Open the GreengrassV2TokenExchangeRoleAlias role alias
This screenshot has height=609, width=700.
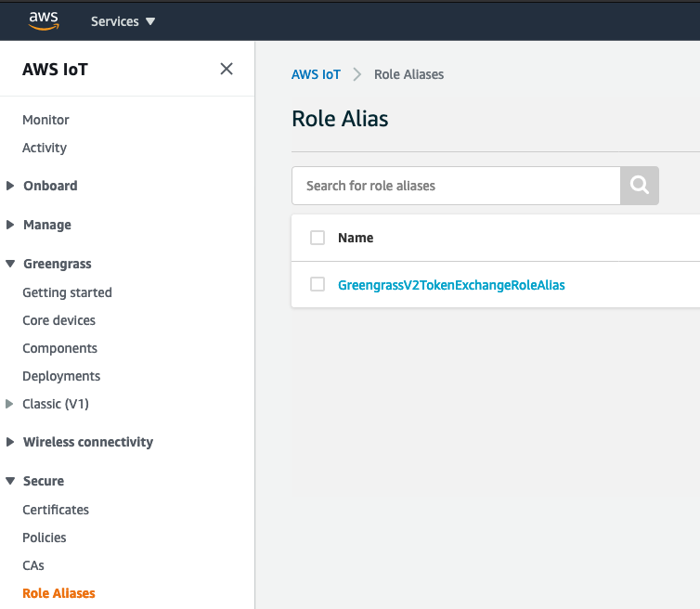[451, 285]
